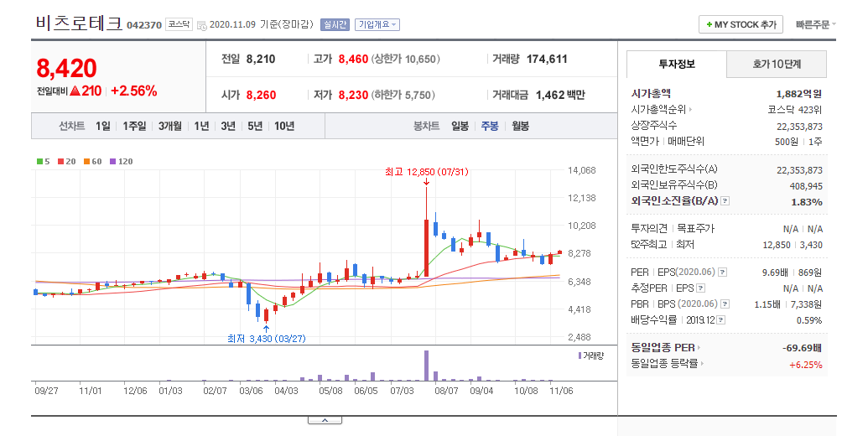This screenshot has height=436, width=868.
Task: Click the 전일 8,210 value
Action: tap(260, 60)
